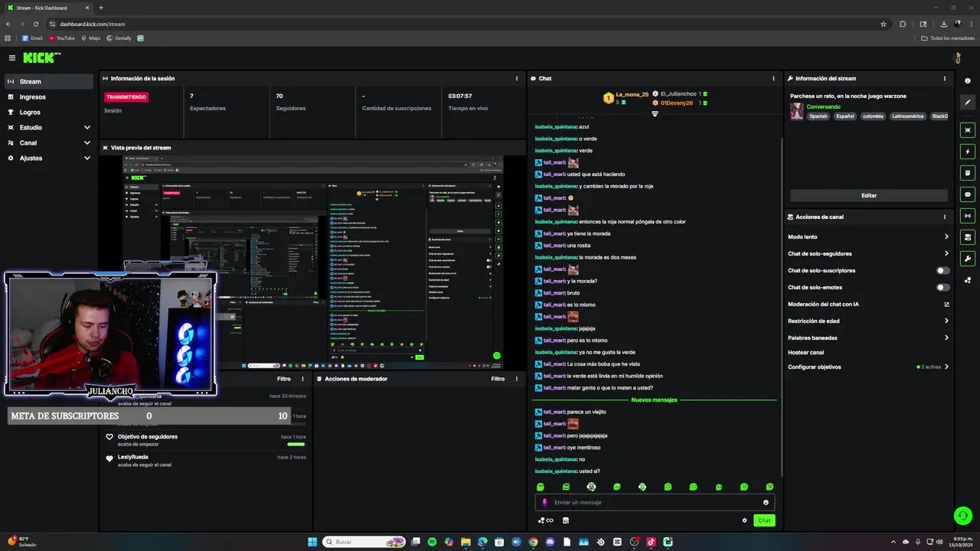Viewport: 980px width, 551px height.
Task: Switch to Stream - Kick Dashboard browser tab
Action: [47, 8]
